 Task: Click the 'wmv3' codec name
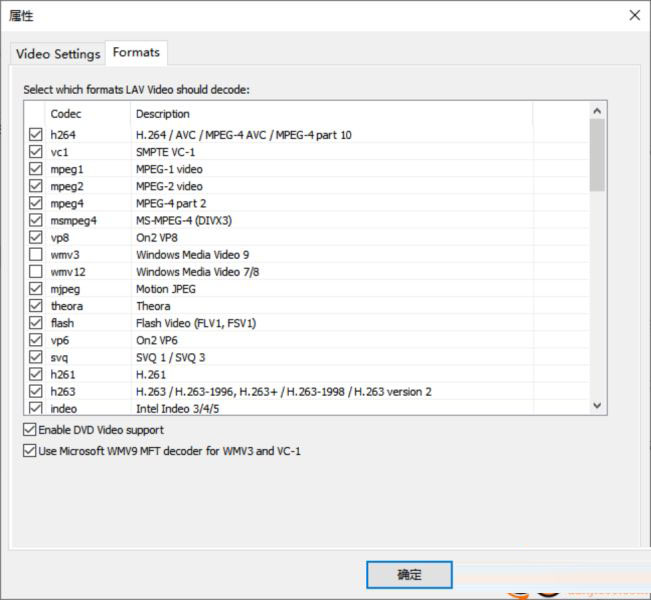pos(65,255)
